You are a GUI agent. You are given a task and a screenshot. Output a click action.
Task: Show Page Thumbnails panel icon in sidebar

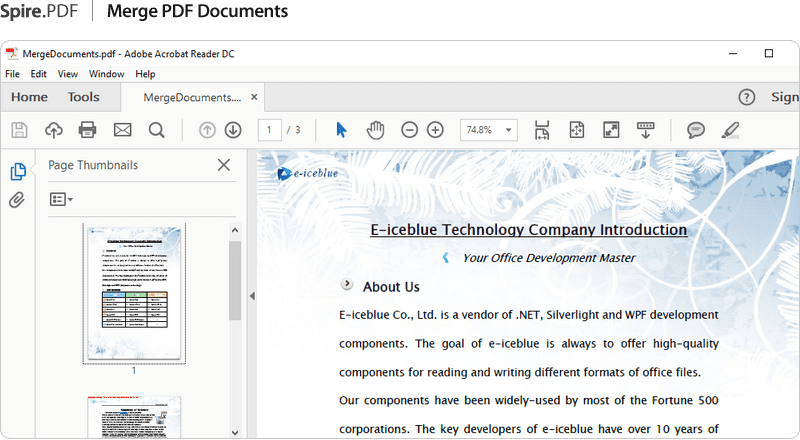pyautogui.click(x=18, y=172)
